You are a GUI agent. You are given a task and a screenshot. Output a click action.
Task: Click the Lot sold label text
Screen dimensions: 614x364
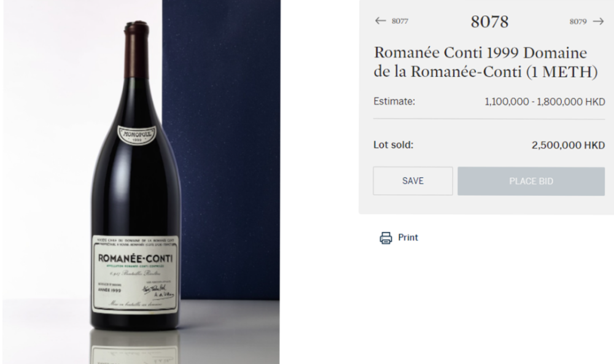point(393,145)
